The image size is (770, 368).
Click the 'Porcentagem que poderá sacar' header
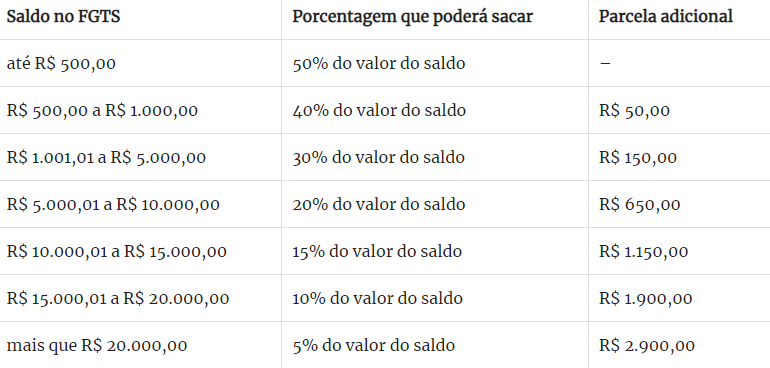pos(412,17)
